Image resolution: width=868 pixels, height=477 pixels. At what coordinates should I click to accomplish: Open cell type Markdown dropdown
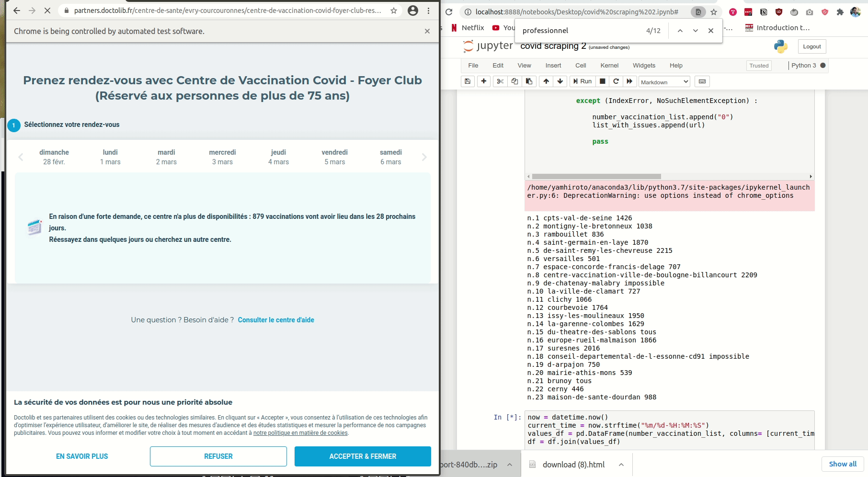click(664, 82)
